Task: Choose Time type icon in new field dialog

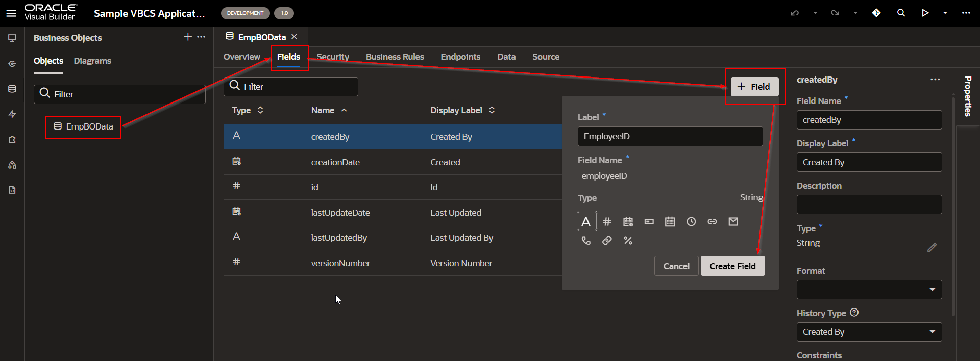Action: click(691, 221)
